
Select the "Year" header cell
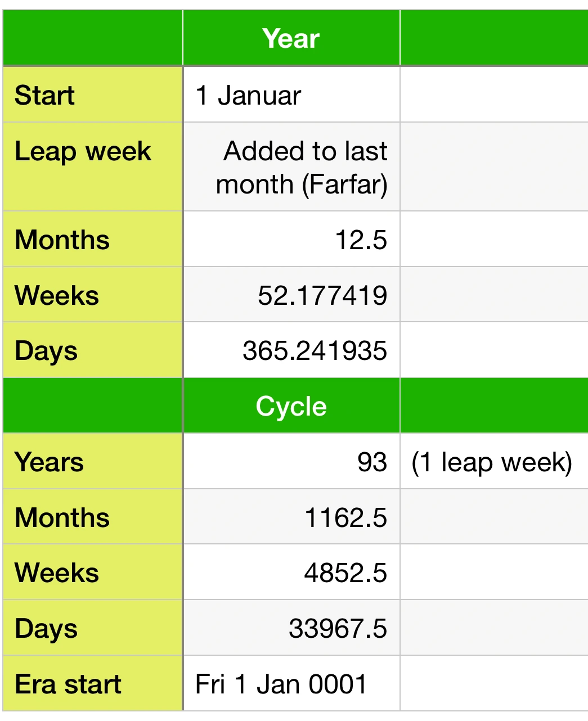pyautogui.click(x=291, y=39)
